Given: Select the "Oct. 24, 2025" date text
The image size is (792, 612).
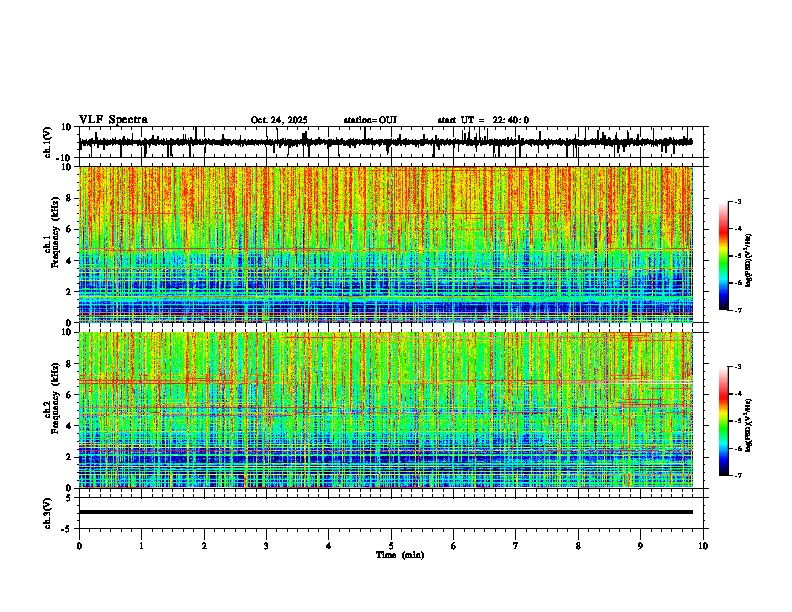Looking at the screenshot, I should [x=279, y=120].
